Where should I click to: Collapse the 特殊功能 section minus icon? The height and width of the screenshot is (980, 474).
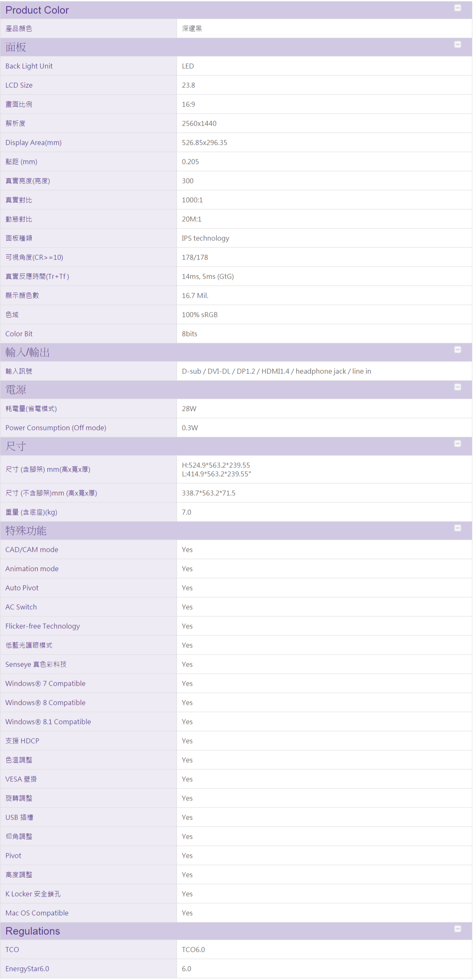tap(457, 528)
